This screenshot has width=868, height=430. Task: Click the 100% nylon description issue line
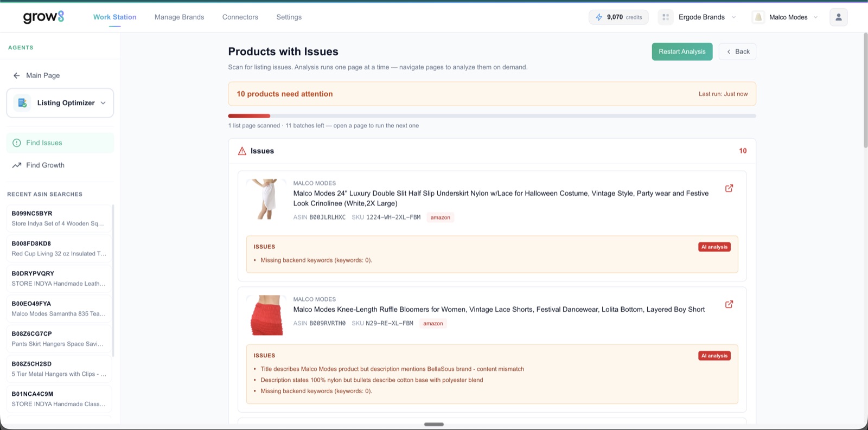372,380
